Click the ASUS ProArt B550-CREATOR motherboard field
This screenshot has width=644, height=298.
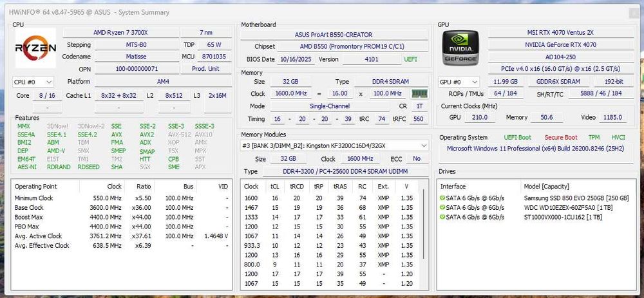[x=334, y=35]
